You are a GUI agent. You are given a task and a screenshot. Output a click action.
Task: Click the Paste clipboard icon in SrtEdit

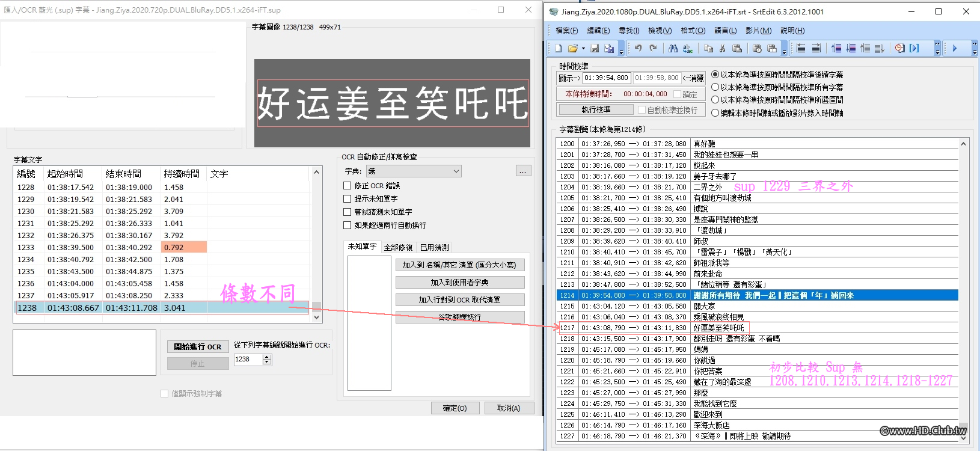737,48
